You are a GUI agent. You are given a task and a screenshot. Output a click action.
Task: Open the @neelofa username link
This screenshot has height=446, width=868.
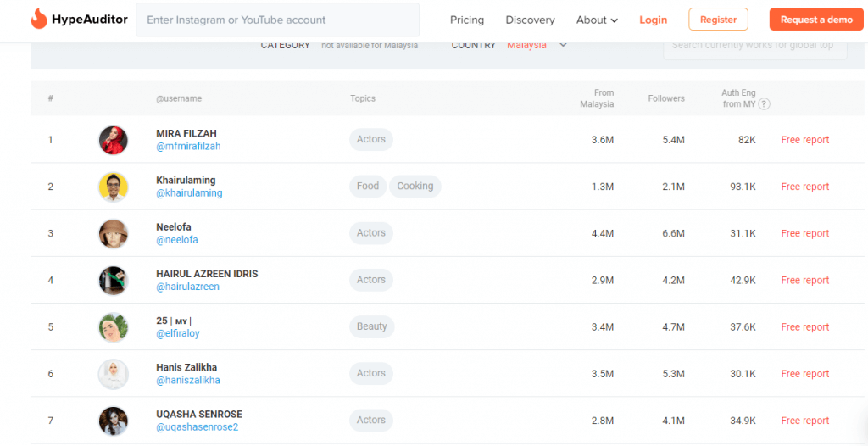(x=177, y=240)
